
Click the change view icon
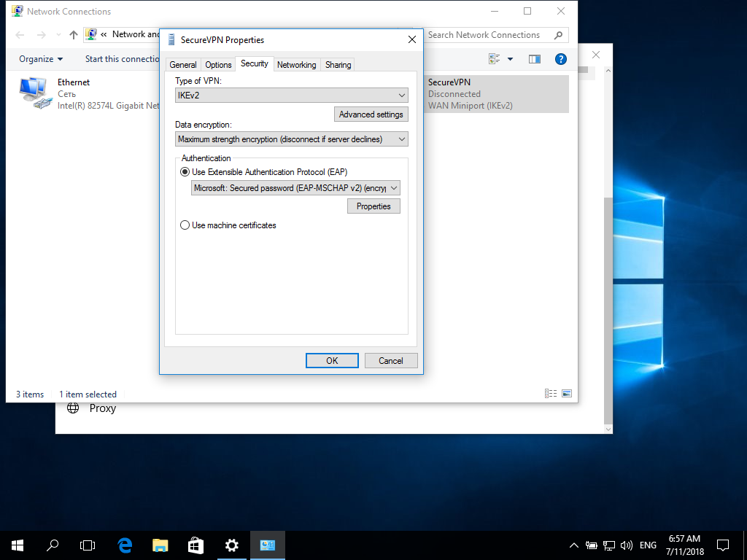point(495,59)
